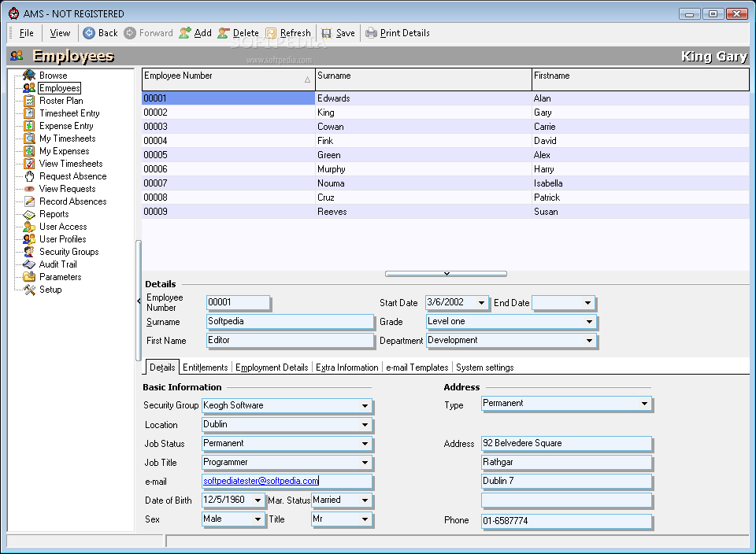The height and width of the screenshot is (554, 756).
Task: Switch to the Extra Information tab
Action: click(x=347, y=367)
